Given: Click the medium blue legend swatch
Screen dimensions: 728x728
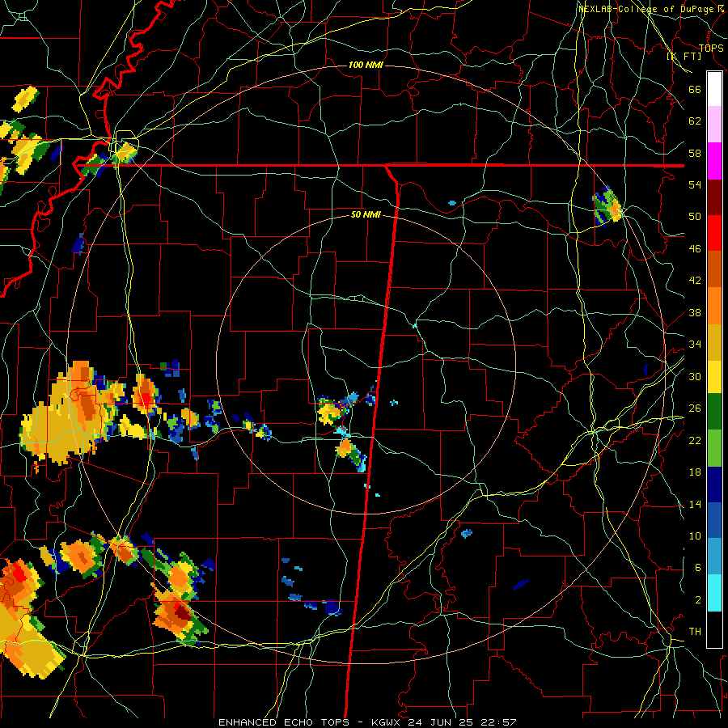Looking at the screenshot, I should 714,520.
